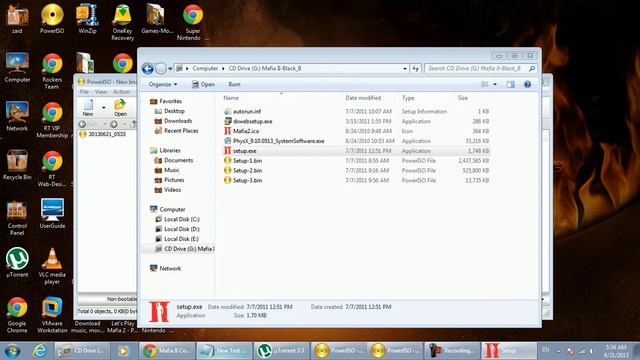Open the recent locations dropdown arrow
Screen dimensions: 640x360
(170, 69)
